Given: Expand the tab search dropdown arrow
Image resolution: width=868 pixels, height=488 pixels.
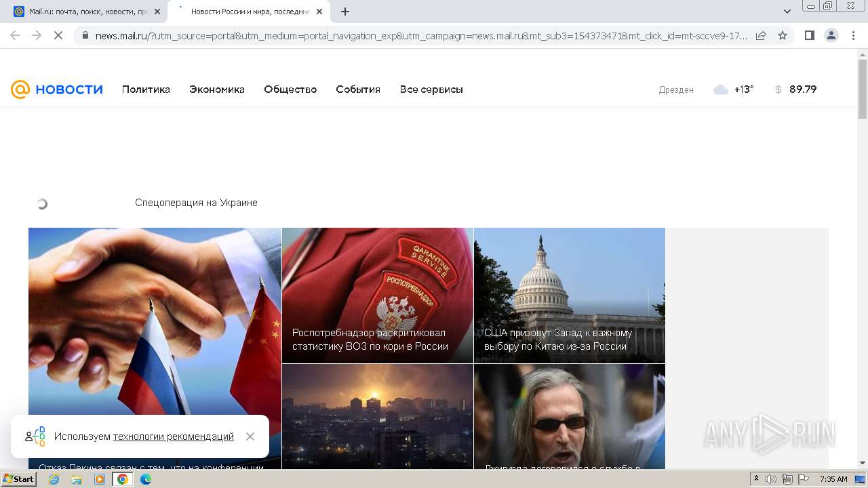Looking at the screenshot, I should coord(787,12).
